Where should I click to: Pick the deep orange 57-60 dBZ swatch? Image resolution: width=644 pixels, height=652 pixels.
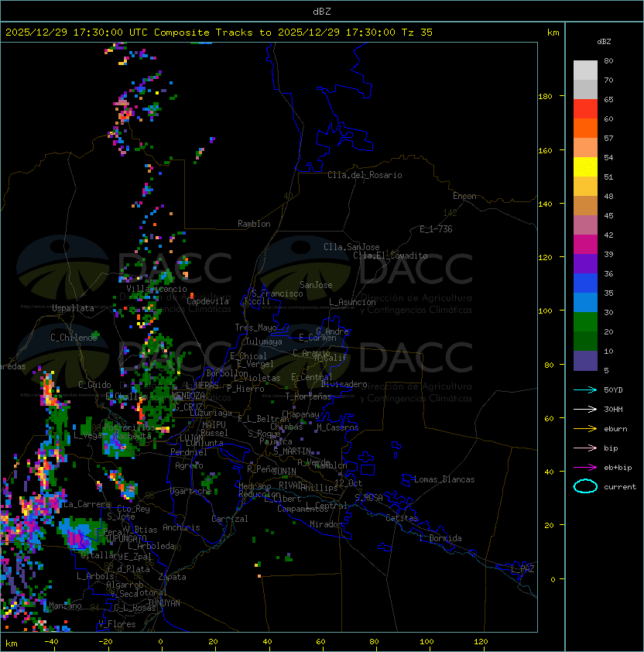[585, 128]
